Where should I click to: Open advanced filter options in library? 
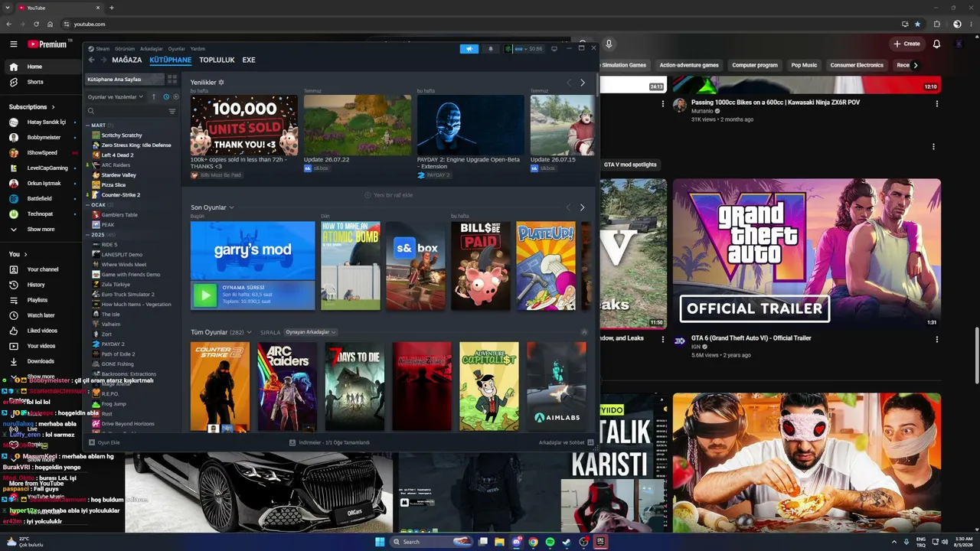click(x=172, y=111)
